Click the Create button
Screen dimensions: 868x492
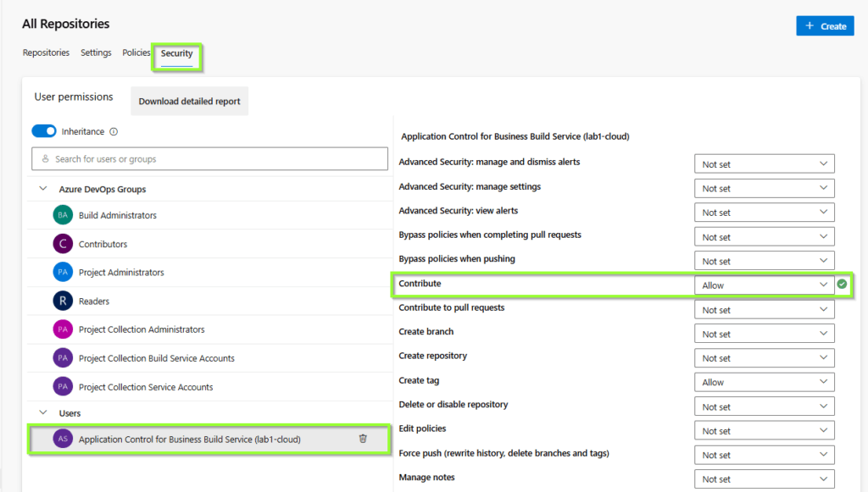[825, 26]
